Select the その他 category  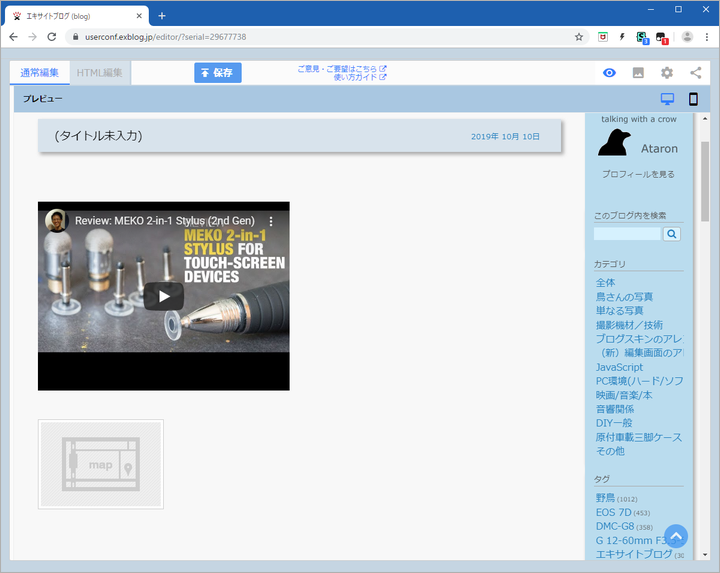(x=610, y=451)
